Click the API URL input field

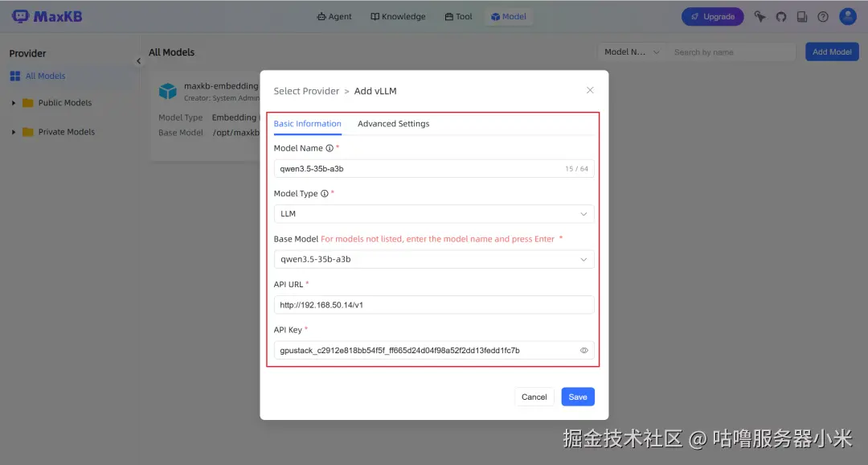coord(434,305)
